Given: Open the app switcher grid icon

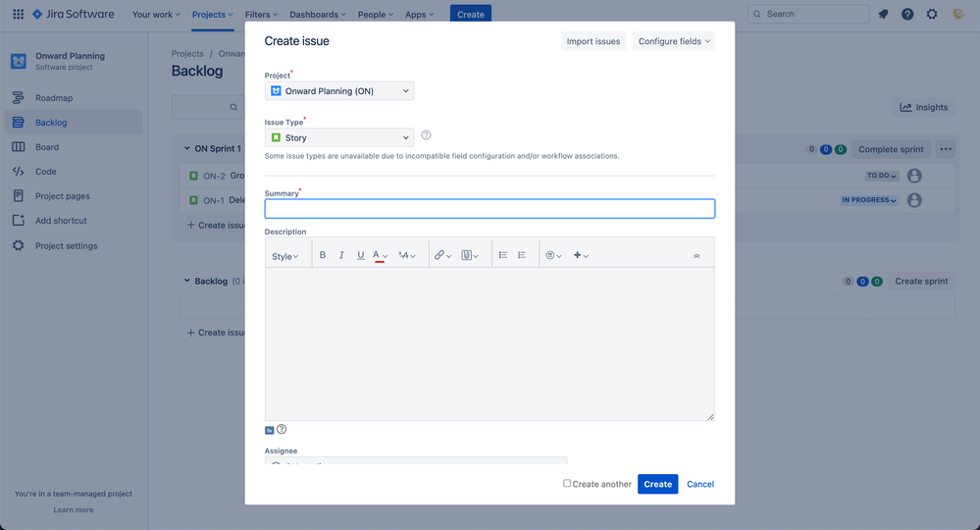Looking at the screenshot, I should (x=18, y=14).
